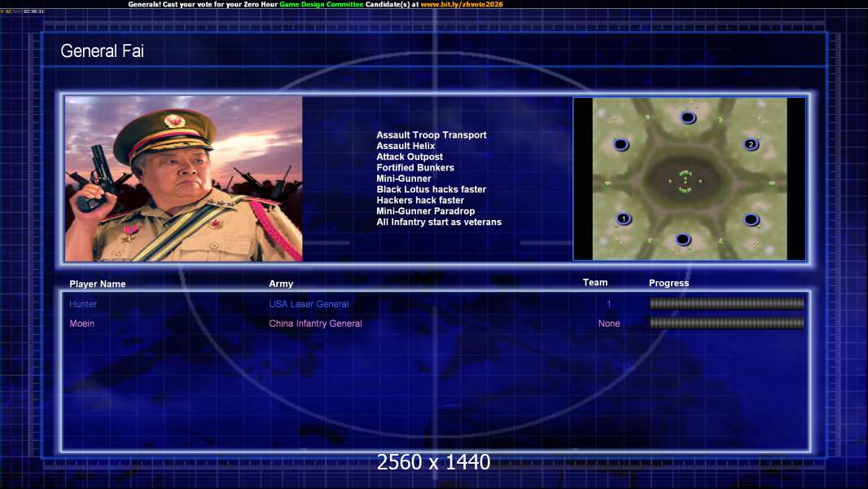Click Hunter's loading progress bar

tap(726, 304)
